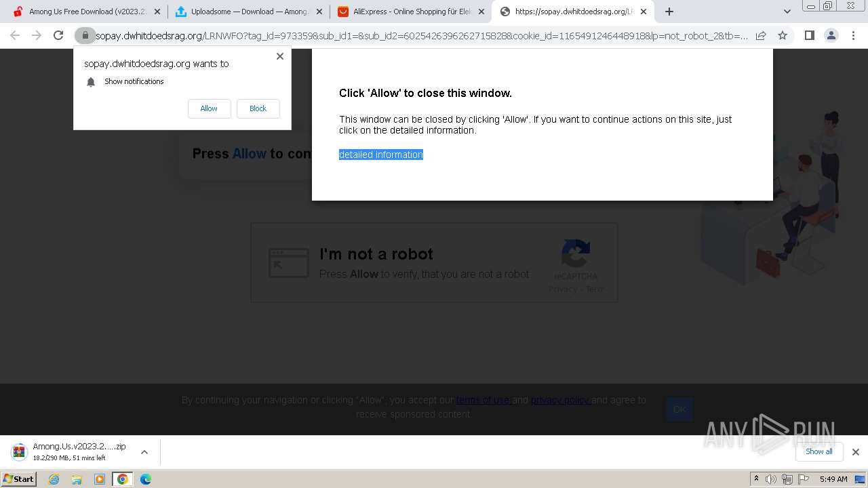868x488 pixels.
Task: Open the Chrome three-dot menu
Action: click(853, 35)
